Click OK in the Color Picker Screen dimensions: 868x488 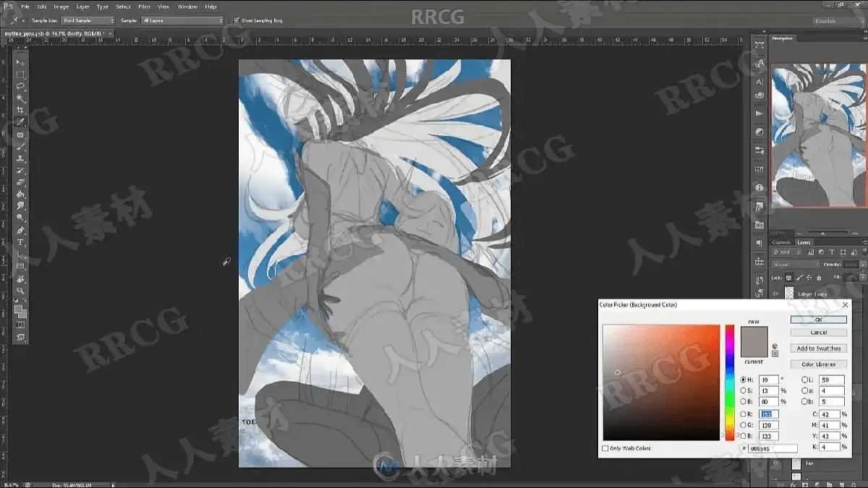pos(818,319)
